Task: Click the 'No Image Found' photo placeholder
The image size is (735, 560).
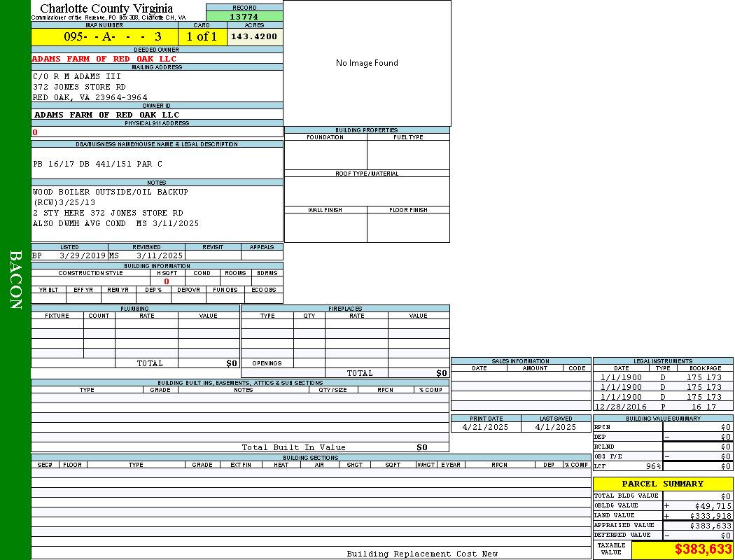Action: (x=367, y=63)
